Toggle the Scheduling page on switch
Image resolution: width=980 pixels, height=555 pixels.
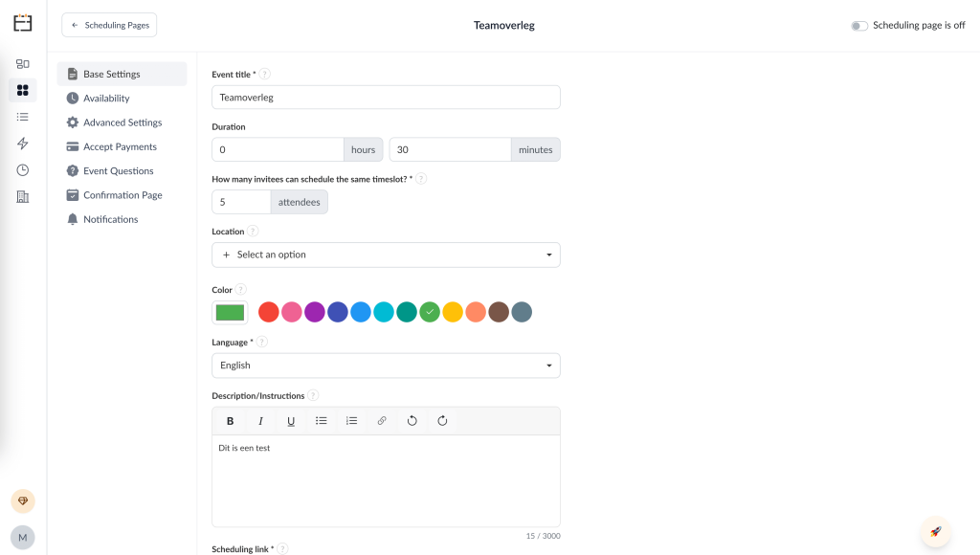(x=859, y=26)
